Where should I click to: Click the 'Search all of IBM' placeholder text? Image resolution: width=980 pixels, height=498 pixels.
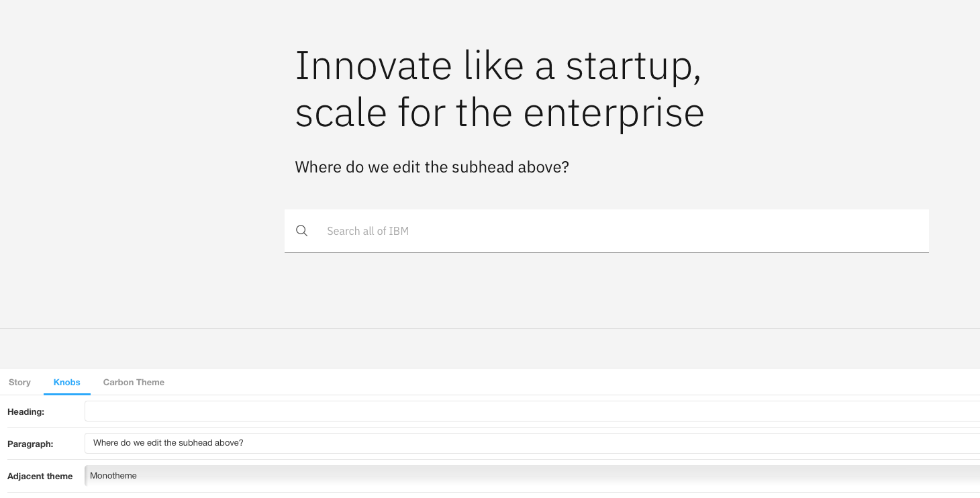368,230
